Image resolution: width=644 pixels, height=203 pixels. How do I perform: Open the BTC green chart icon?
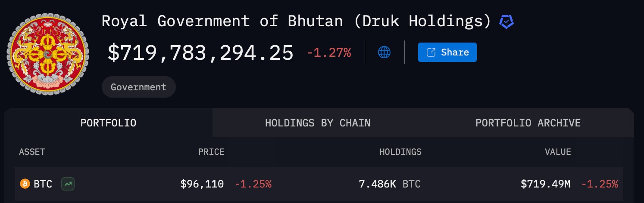pos(68,184)
